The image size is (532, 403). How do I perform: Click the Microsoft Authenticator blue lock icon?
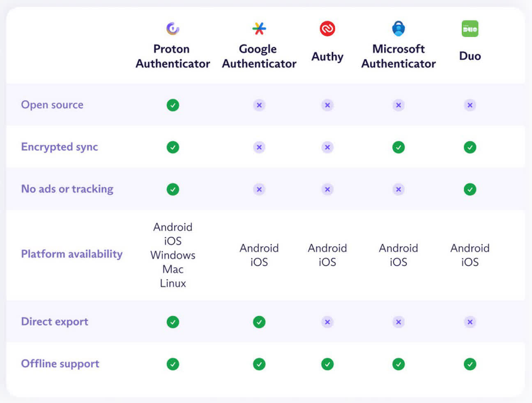[398, 28]
